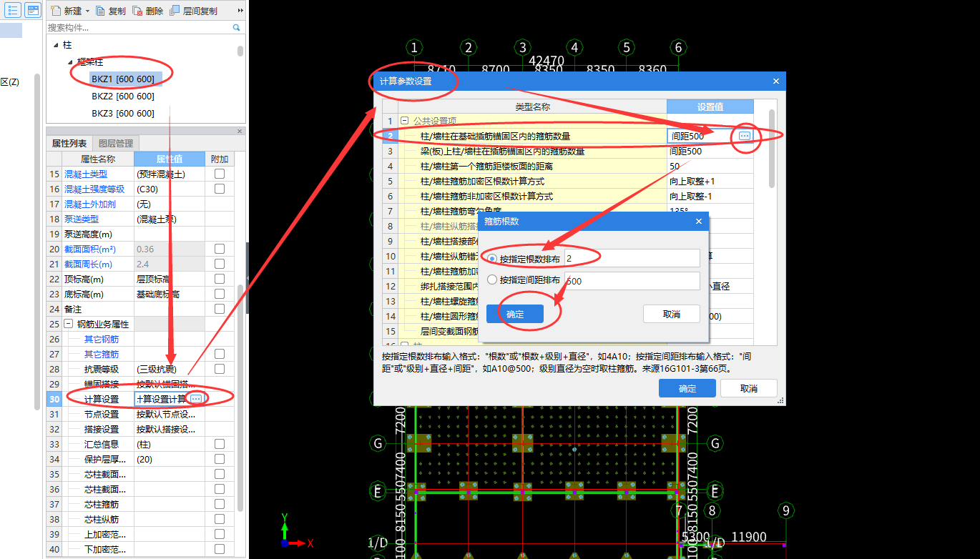The width and height of the screenshot is (980, 559).
Task: Tick 附加 checkbox for 顶标高
Action: 220,279
